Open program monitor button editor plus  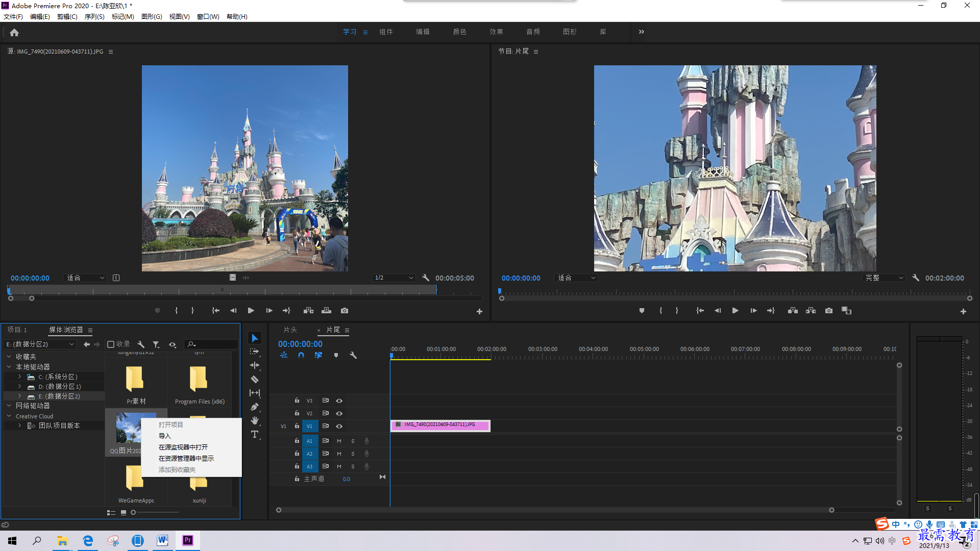pyautogui.click(x=963, y=311)
